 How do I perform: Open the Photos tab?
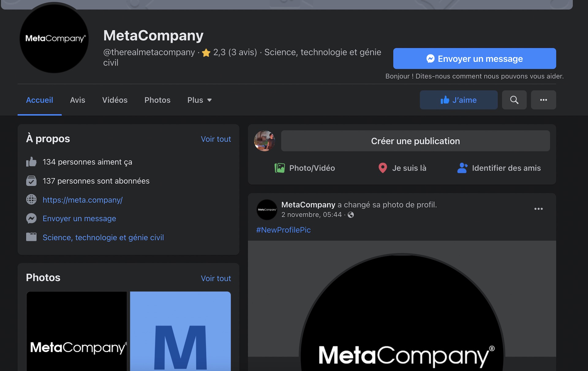(157, 100)
